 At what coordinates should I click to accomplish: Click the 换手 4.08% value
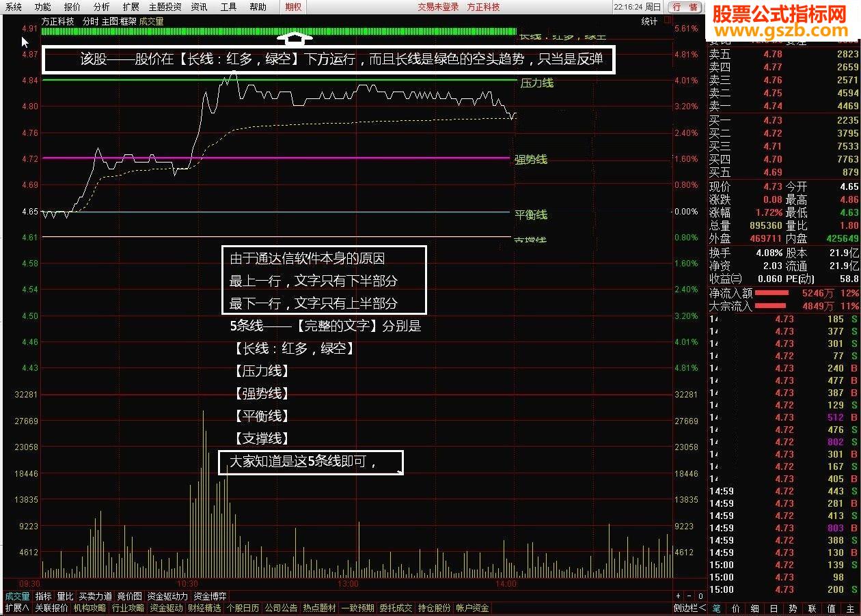(769, 253)
